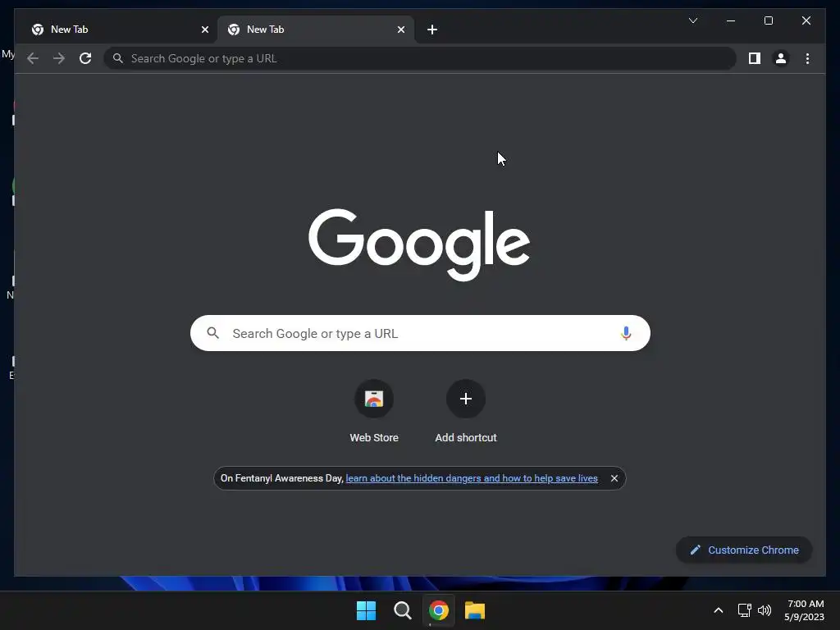Focus the address bar
The width and height of the screenshot is (840, 630).
[420, 58]
